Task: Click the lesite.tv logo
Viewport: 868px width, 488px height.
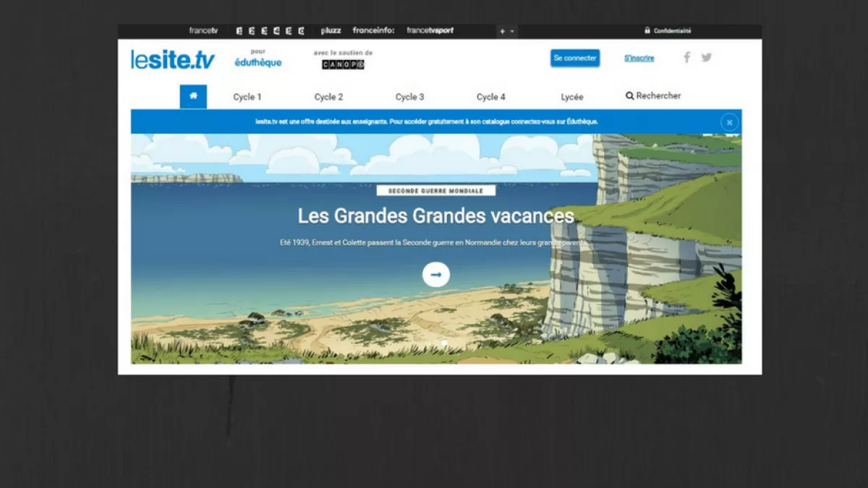Action: pos(173,59)
